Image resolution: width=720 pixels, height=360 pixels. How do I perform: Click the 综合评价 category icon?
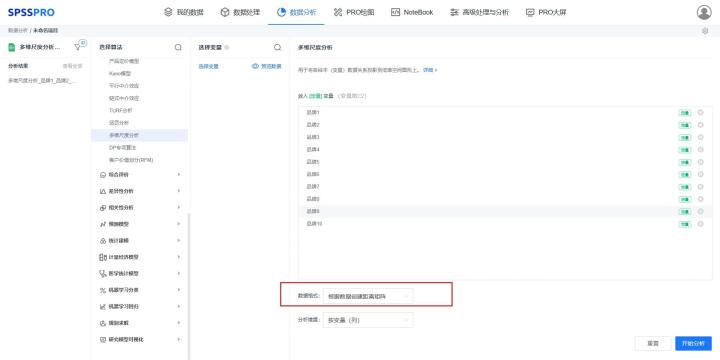(x=103, y=174)
